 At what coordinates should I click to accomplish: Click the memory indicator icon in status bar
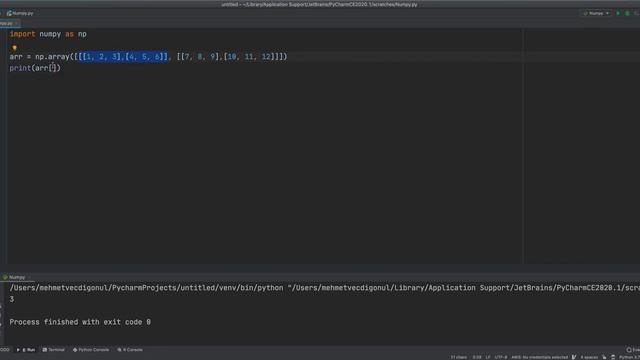click(x=613, y=357)
